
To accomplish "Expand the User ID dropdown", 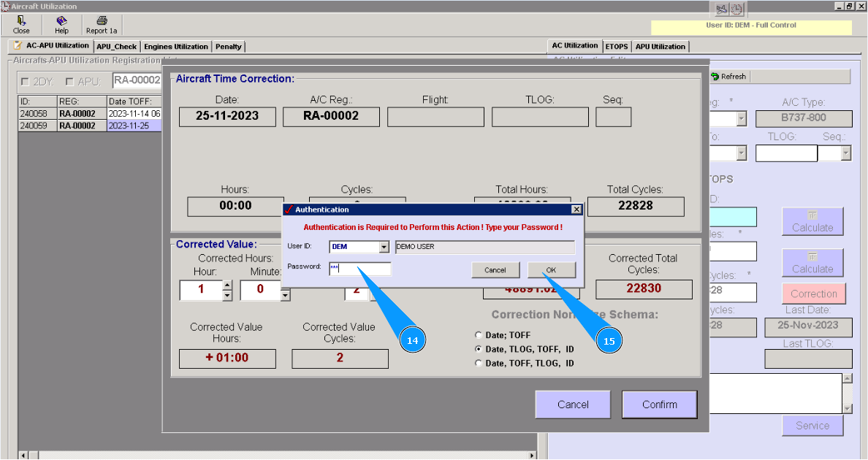I will tap(384, 247).
